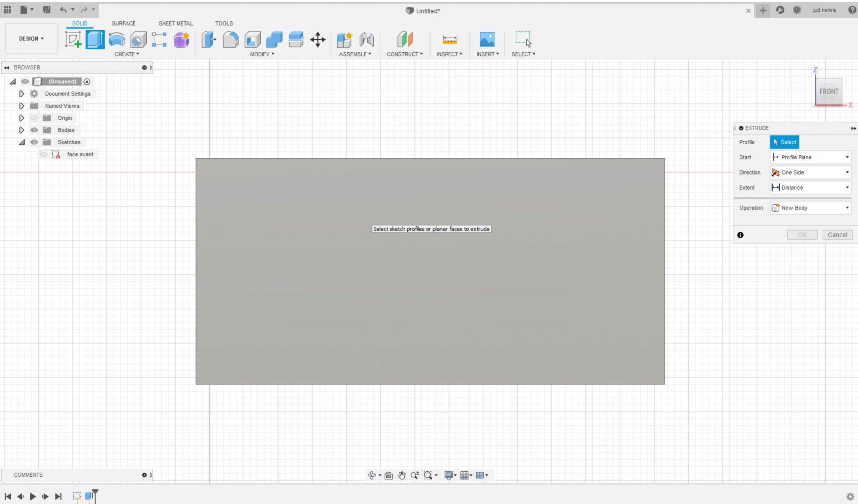Switch to the SHEET METAL tab
The image size is (858, 504).
[176, 23]
